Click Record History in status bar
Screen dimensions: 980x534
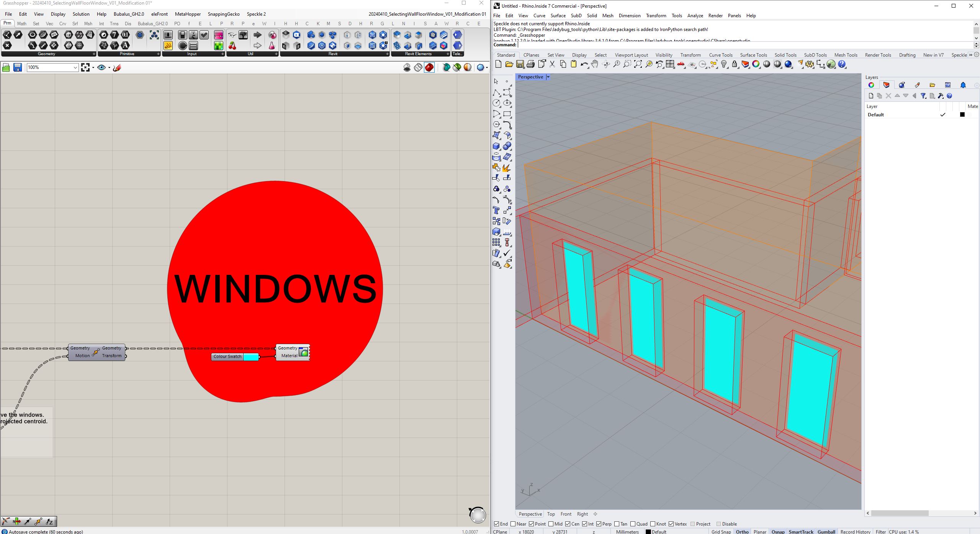click(855, 532)
